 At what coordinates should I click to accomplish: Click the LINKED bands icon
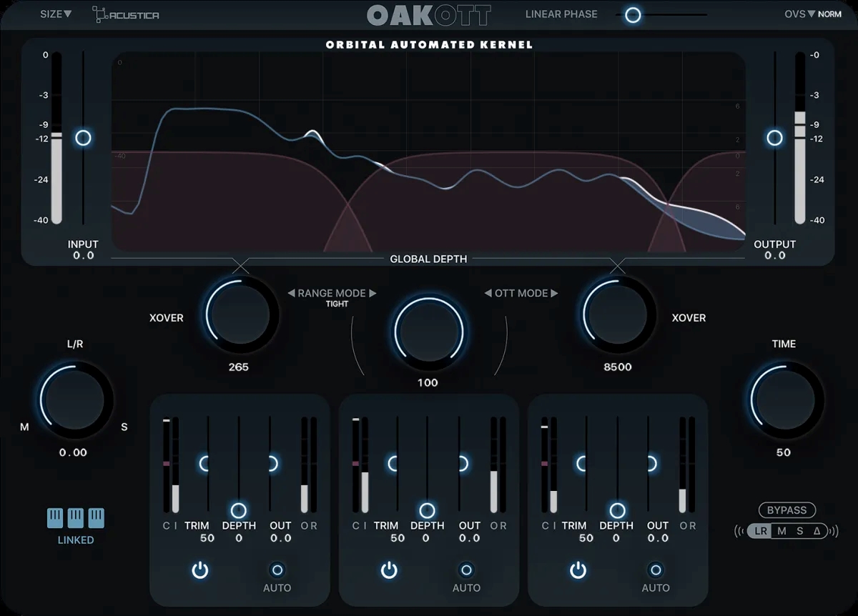point(76,518)
